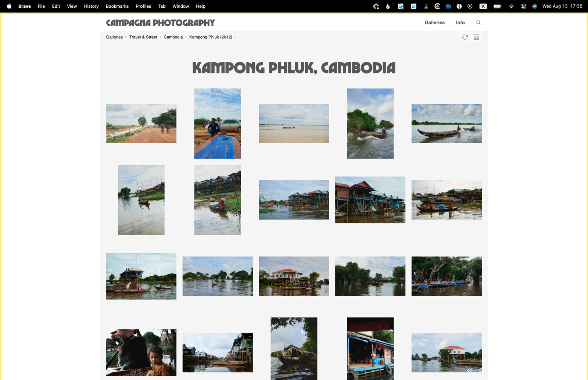
Task: Click the plain blue D menu bar icon
Action: tap(413, 6)
